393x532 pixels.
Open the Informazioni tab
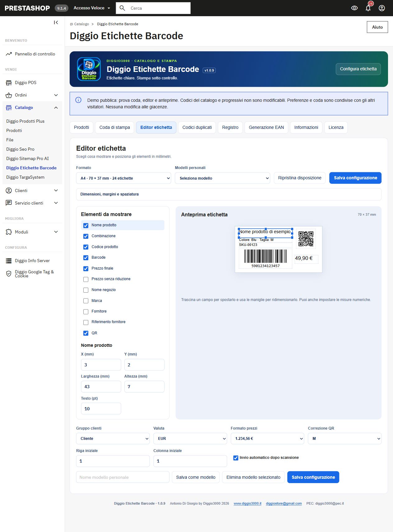306,127
